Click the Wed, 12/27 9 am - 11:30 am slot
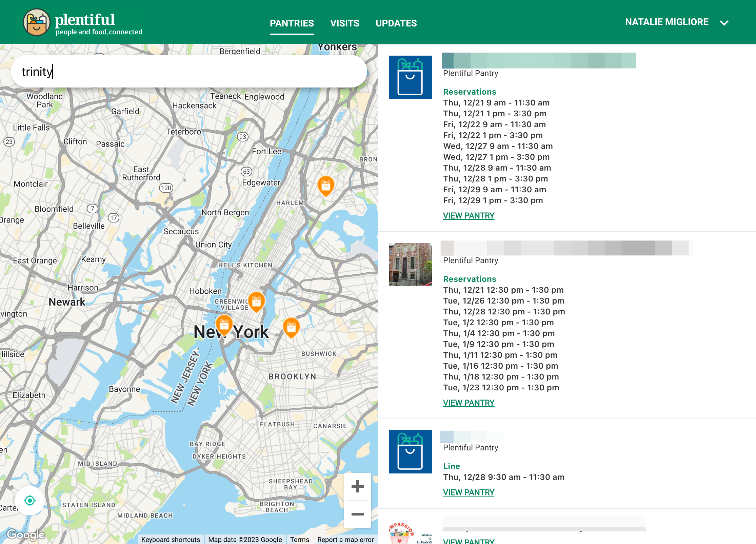The width and height of the screenshot is (756, 544). pyautogui.click(x=498, y=146)
